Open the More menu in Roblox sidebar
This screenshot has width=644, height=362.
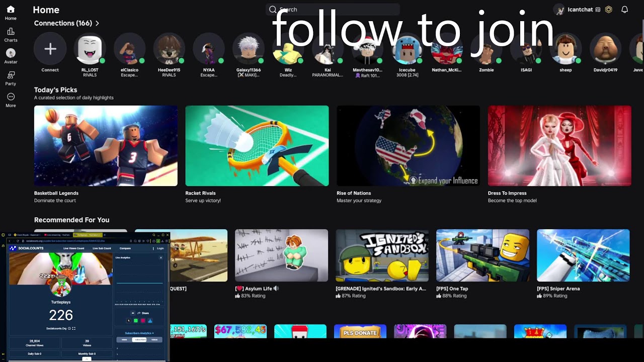pyautogui.click(x=11, y=100)
